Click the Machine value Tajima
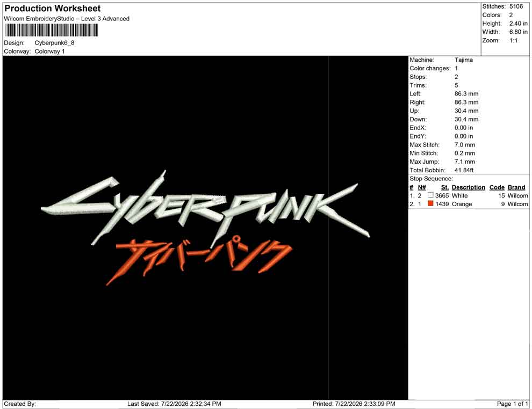 coord(463,60)
